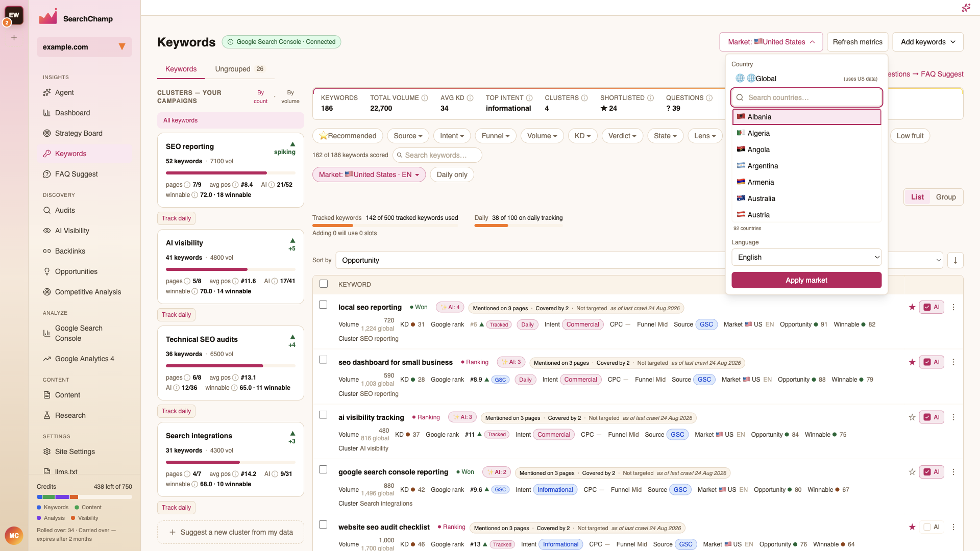Click the credits usage color bar
Screen dimensions: 980x551
pos(84,497)
